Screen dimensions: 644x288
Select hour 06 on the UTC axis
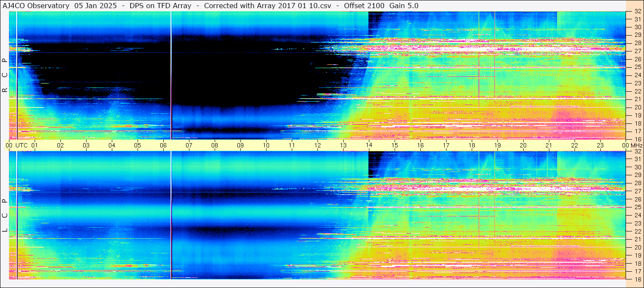tap(163, 145)
